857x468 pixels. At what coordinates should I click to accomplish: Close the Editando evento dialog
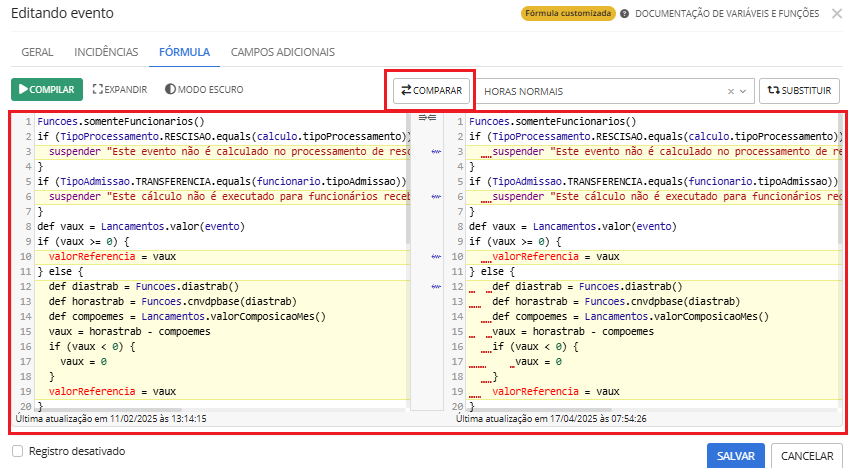tap(837, 14)
